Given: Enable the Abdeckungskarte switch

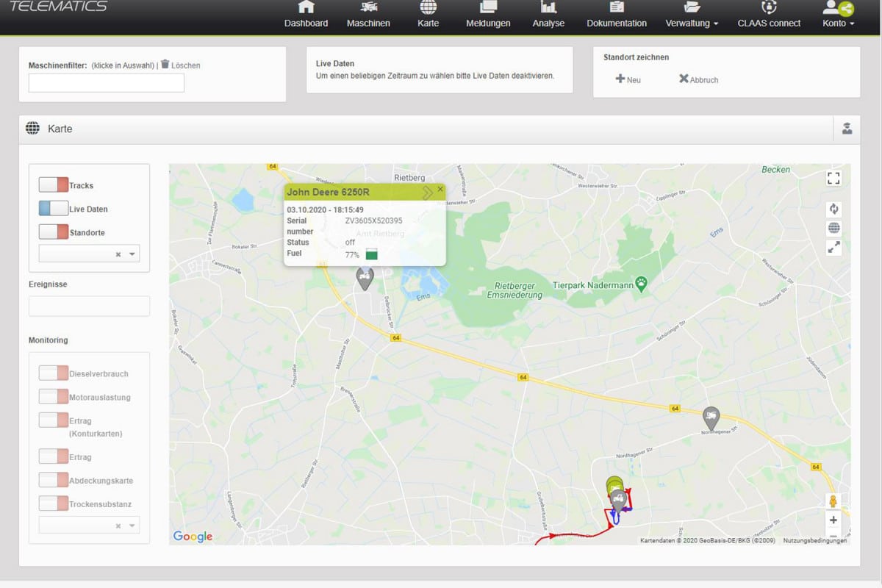Looking at the screenshot, I should tap(53, 480).
